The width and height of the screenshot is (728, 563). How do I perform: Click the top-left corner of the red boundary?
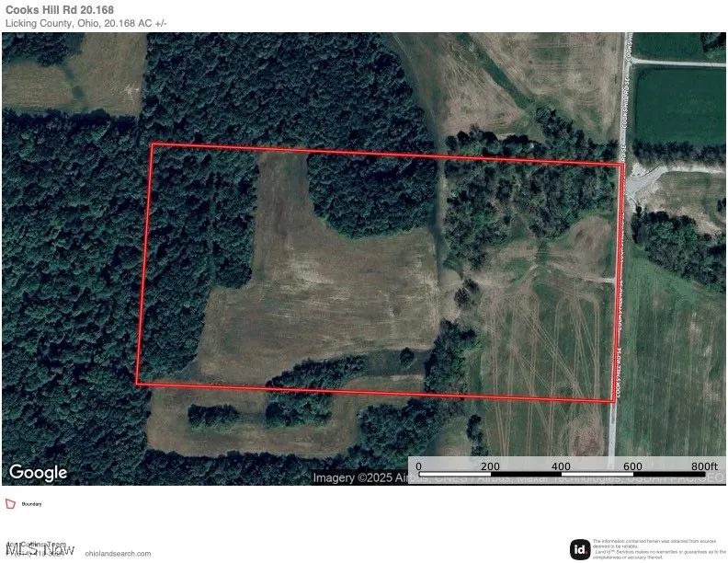[x=152, y=144]
